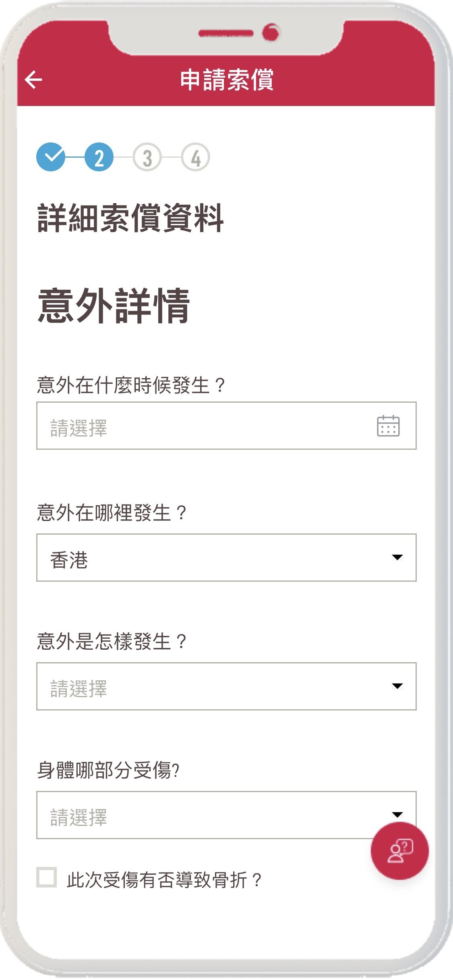This screenshot has height=980, width=453.
Task: Click 請選擇 under 身體哪部分受傷
Action: coord(79,817)
